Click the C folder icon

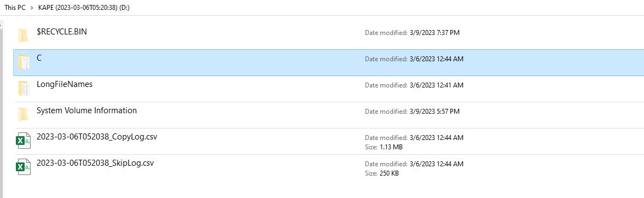24,62
